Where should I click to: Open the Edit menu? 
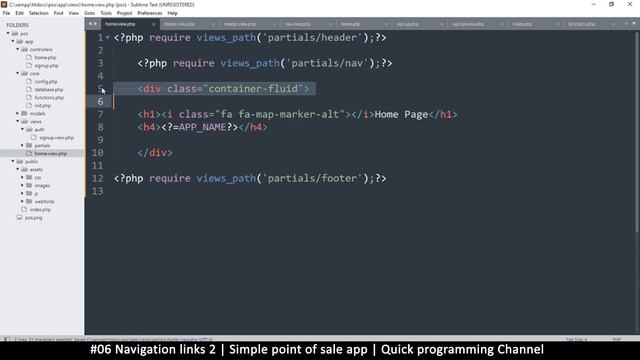(19, 13)
